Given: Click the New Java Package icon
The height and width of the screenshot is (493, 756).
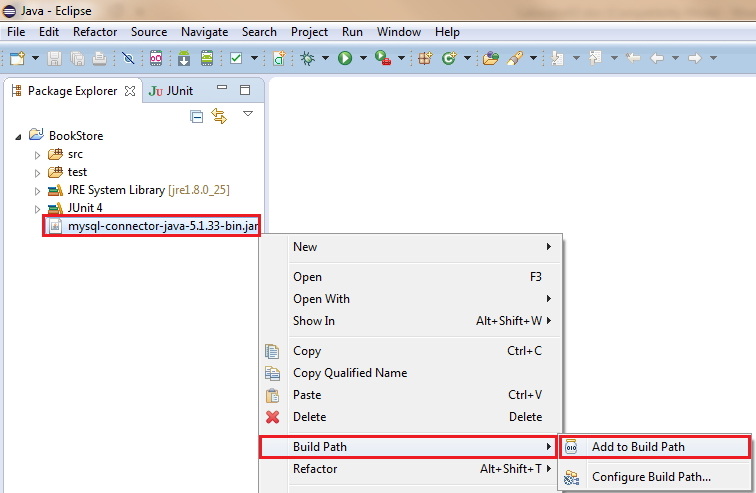Looking at the screenshot, I should [x=425, y=58].
